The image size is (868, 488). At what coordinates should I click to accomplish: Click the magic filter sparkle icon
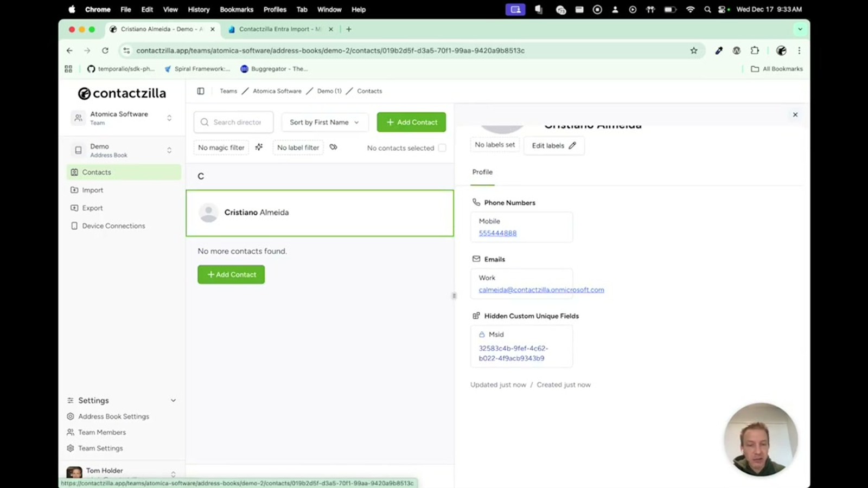(x=259, y=147)
